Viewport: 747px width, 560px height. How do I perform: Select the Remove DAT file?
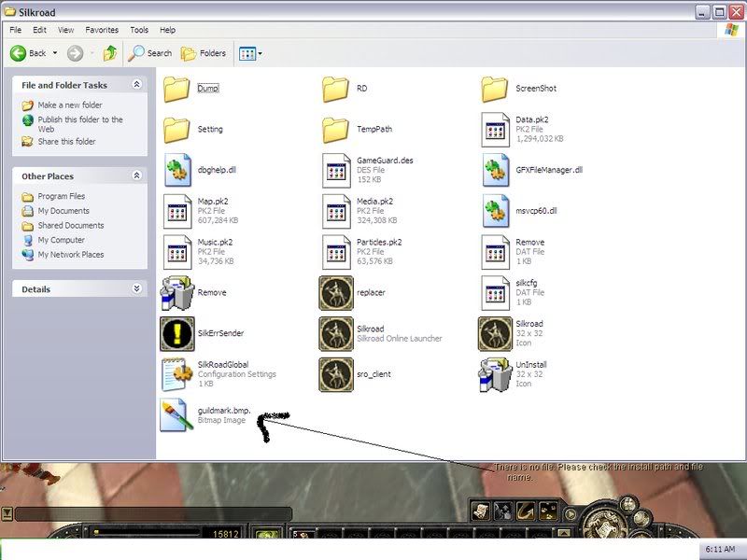pyautogui.click(x=495, y=252)
